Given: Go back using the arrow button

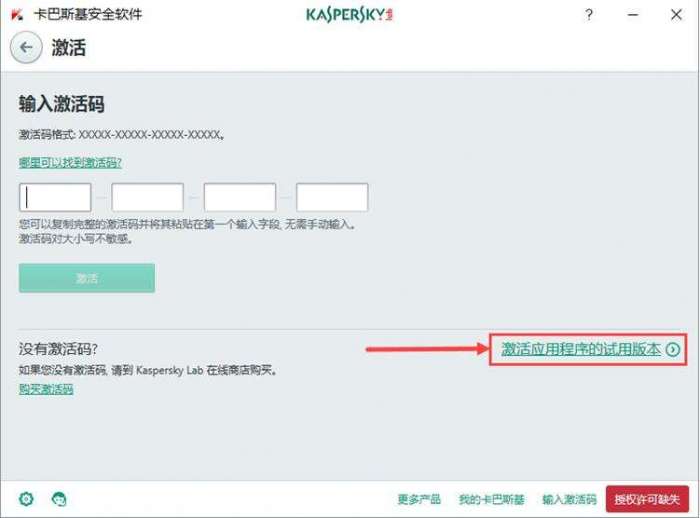Looking at the screenshot, I should click(x=26, y=47).
